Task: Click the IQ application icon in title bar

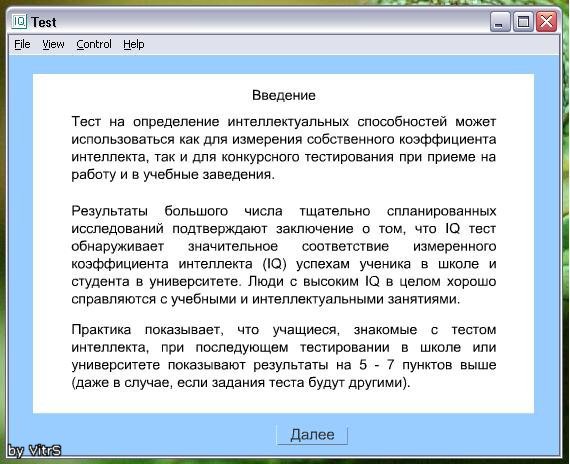Action: [x=19, y=21]
